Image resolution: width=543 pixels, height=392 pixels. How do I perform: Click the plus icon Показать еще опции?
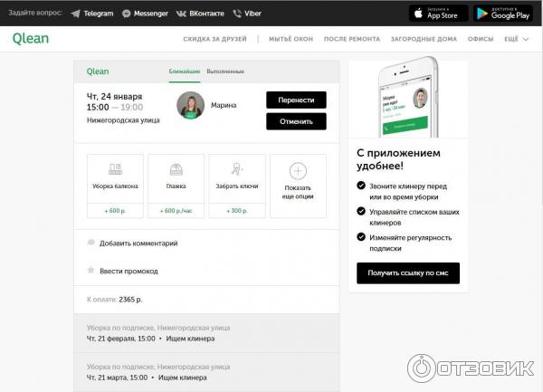click(x=298, y=171)
